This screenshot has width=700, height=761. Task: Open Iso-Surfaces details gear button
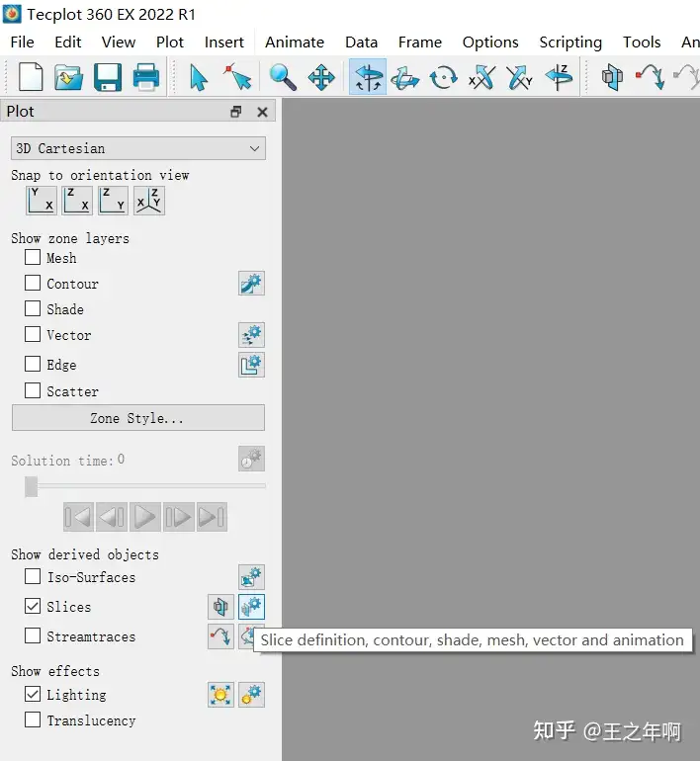pyautogui.click(x=251, y=577)
